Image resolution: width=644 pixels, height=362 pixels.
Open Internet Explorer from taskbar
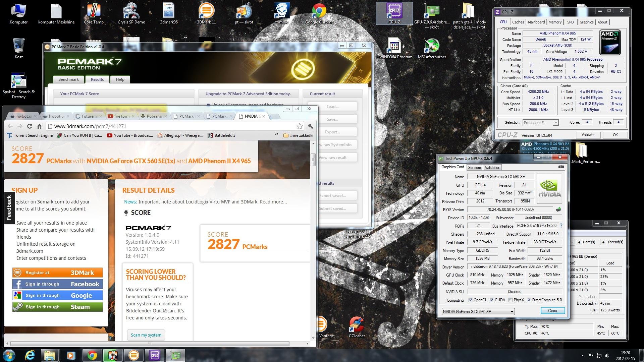[30, 355]
